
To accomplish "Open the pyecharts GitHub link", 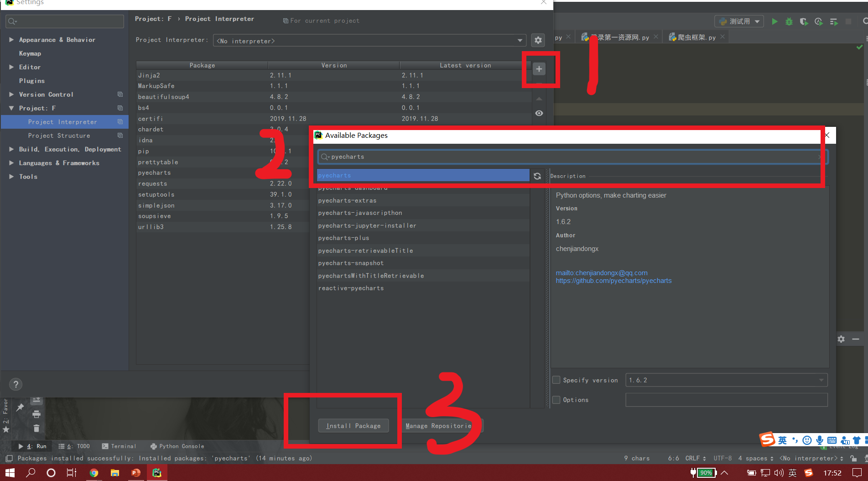I will coord(613,281).
